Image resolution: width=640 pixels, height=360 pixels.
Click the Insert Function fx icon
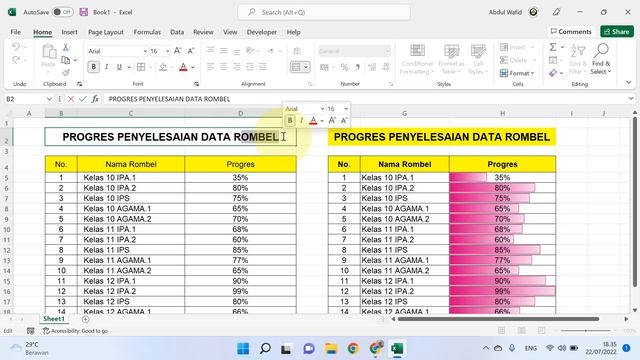[x=95, y=99]
